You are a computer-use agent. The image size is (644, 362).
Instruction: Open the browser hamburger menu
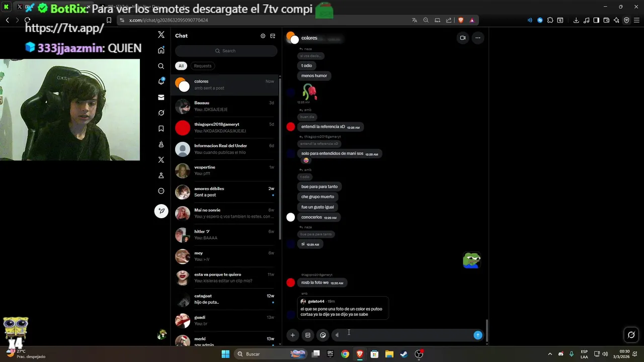[x=636, y=20]
